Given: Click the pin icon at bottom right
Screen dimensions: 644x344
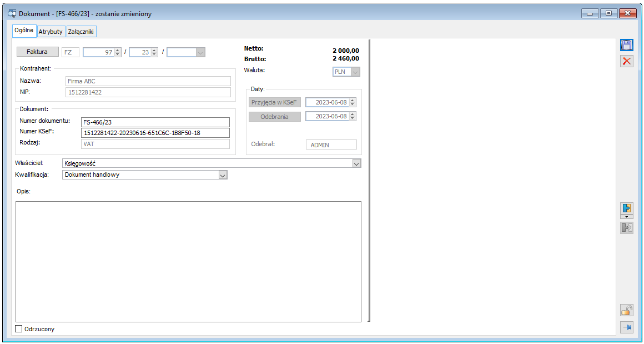Looking at the screenshot, I should point(627,327).
